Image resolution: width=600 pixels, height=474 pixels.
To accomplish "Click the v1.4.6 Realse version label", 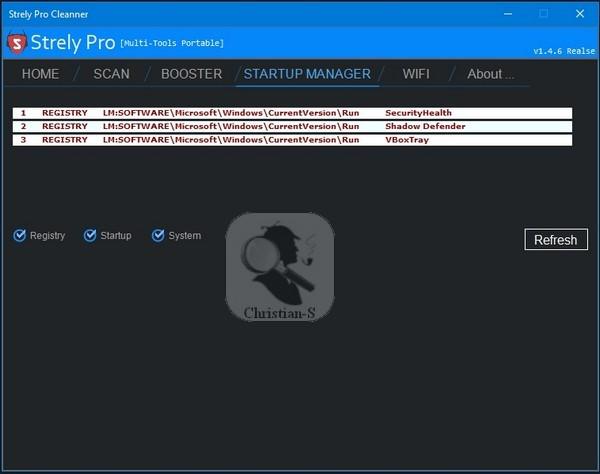I will click(x=564, y=51).
